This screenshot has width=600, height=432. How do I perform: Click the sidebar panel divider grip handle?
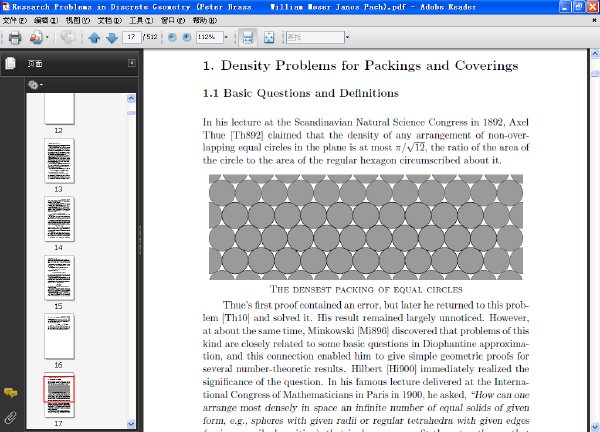point(140,240)
